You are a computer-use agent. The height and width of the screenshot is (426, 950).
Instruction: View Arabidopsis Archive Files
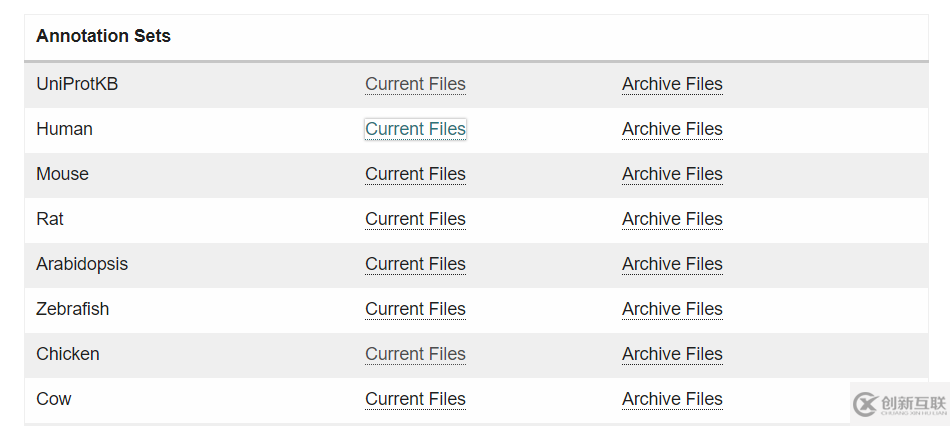pos(672,264)
